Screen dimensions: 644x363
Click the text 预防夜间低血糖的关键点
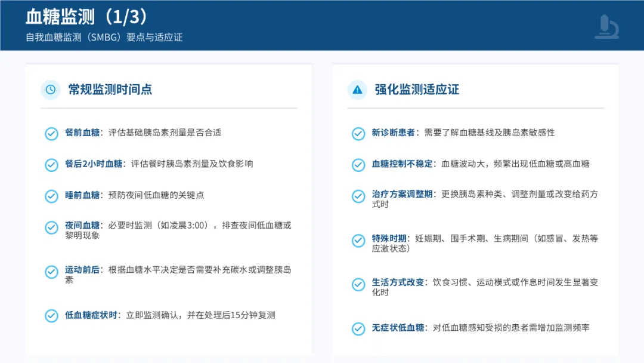[x=156, y=195]
